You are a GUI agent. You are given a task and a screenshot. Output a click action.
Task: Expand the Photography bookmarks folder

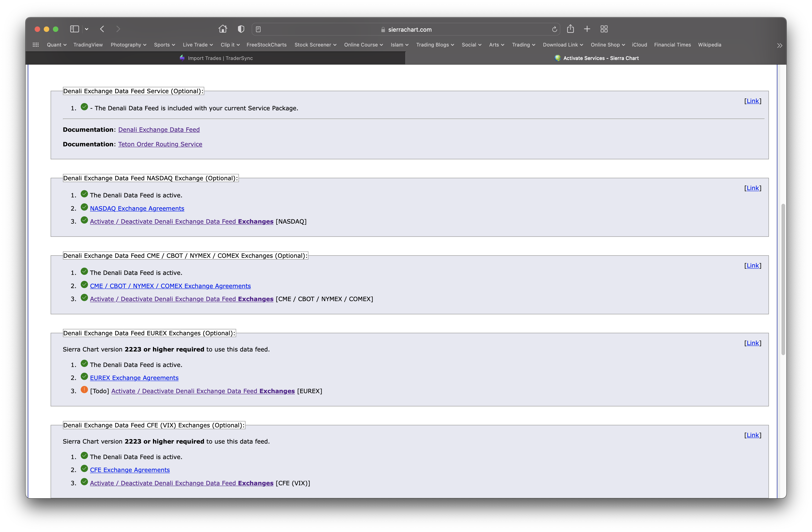click(129, 45)
